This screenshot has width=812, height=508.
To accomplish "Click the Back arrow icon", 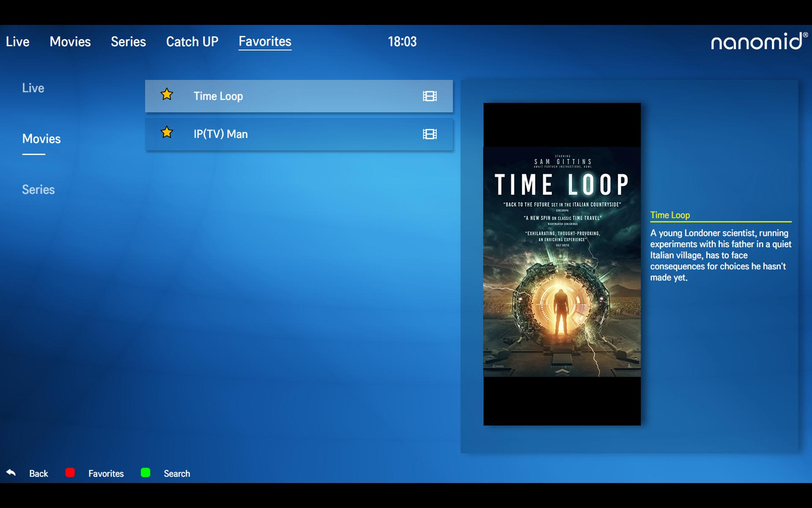I will (11, 472).
